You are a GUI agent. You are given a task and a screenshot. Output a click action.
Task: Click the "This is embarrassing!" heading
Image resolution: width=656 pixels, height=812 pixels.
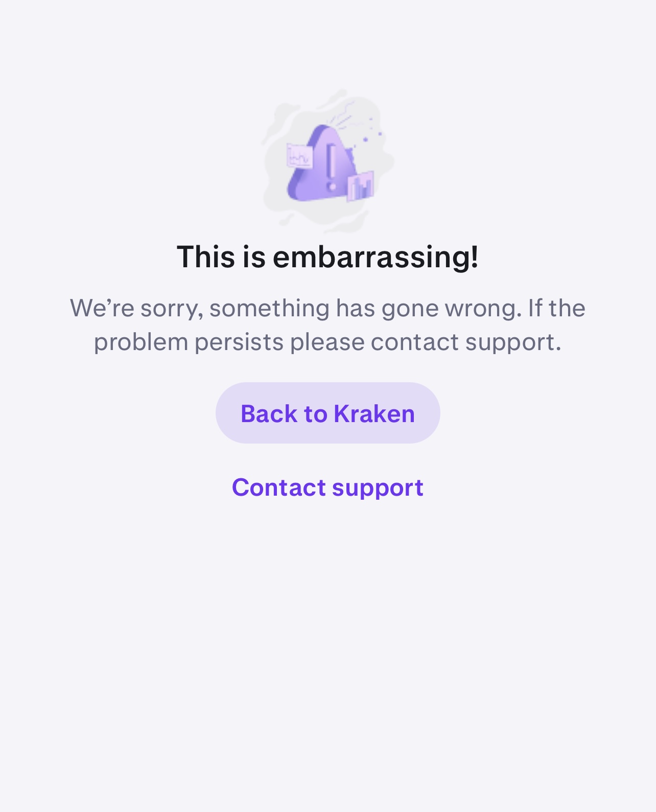(x=327, y=257)
